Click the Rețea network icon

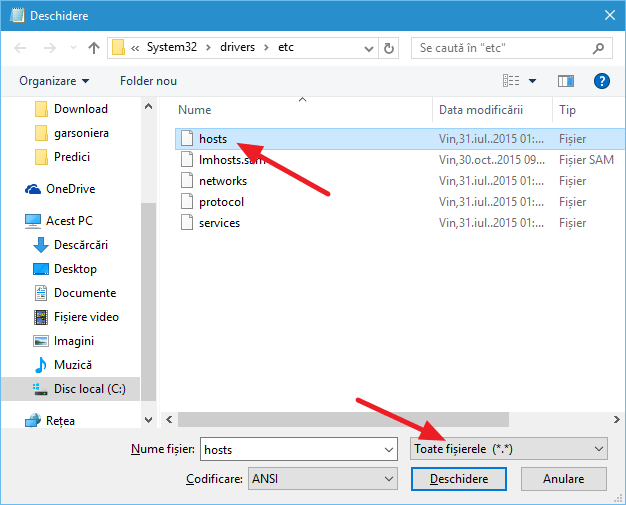(33, 420)
